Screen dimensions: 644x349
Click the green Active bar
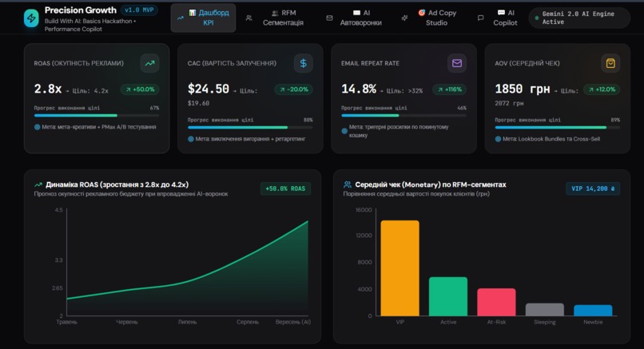pos(448,296)
